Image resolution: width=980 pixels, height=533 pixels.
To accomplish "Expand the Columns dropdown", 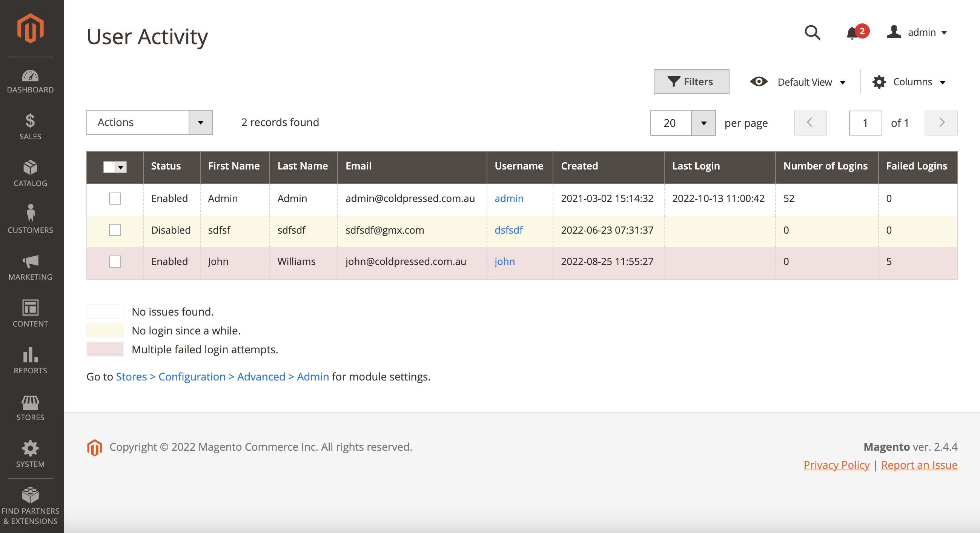I will pyautogui.click(x=909, y=82).
